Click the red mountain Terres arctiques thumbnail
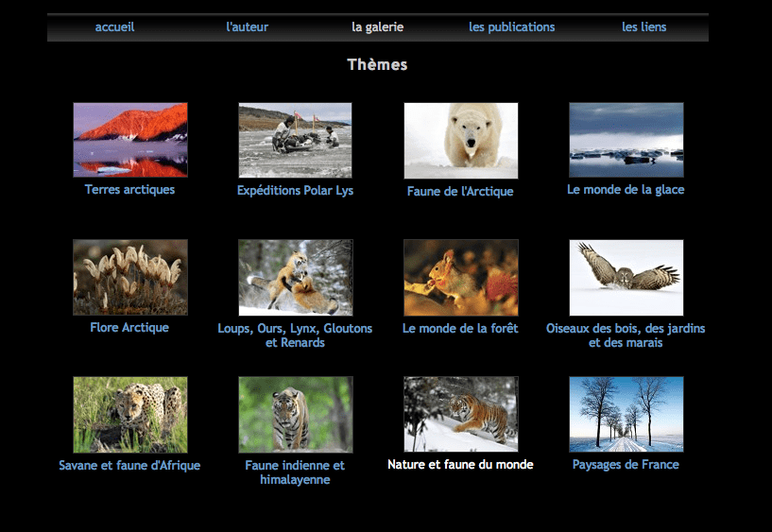This screenshot has width=772, height=532. point(130,140)
